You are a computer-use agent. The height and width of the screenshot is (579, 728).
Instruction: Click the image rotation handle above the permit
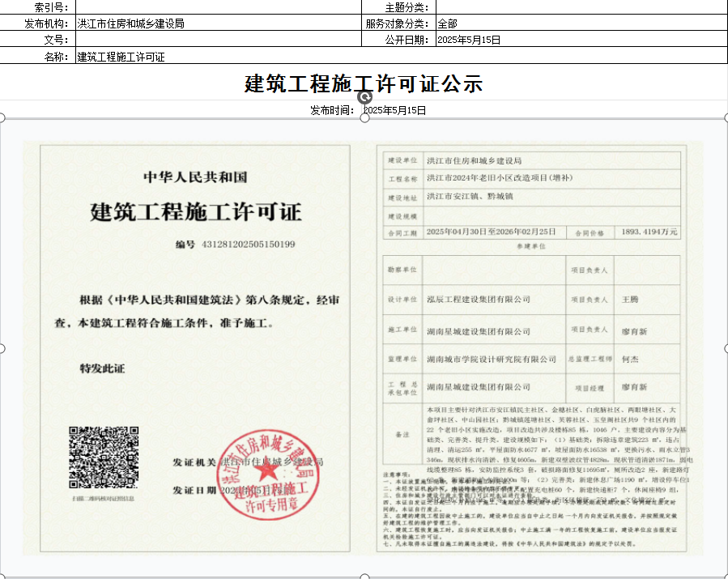tap(364, 96)
